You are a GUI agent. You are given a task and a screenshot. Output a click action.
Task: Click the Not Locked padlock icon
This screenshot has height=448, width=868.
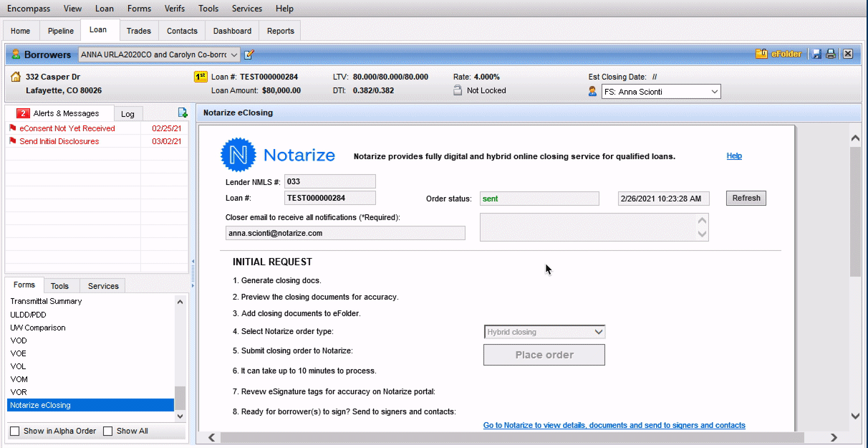458,90
